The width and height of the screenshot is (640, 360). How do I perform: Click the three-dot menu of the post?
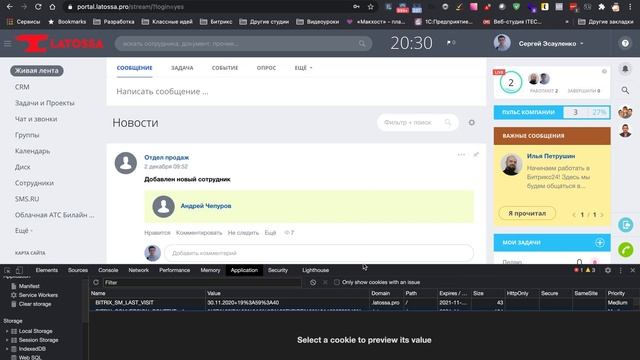coord(461,155)
